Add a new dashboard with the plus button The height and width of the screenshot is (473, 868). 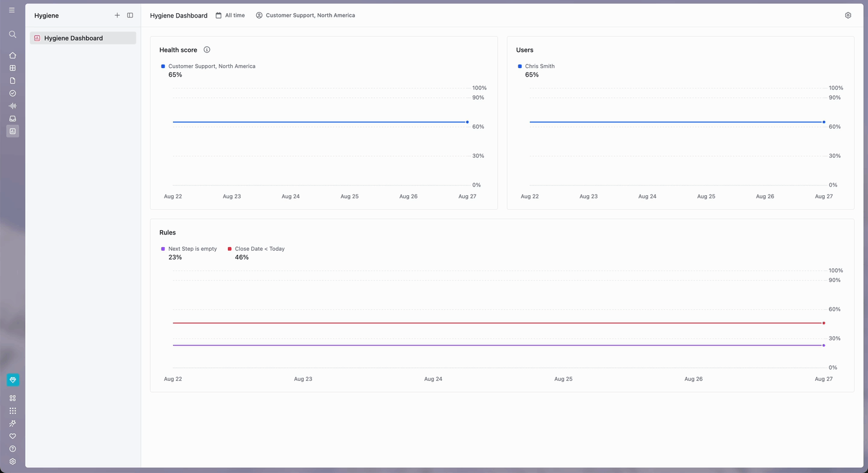118,16
